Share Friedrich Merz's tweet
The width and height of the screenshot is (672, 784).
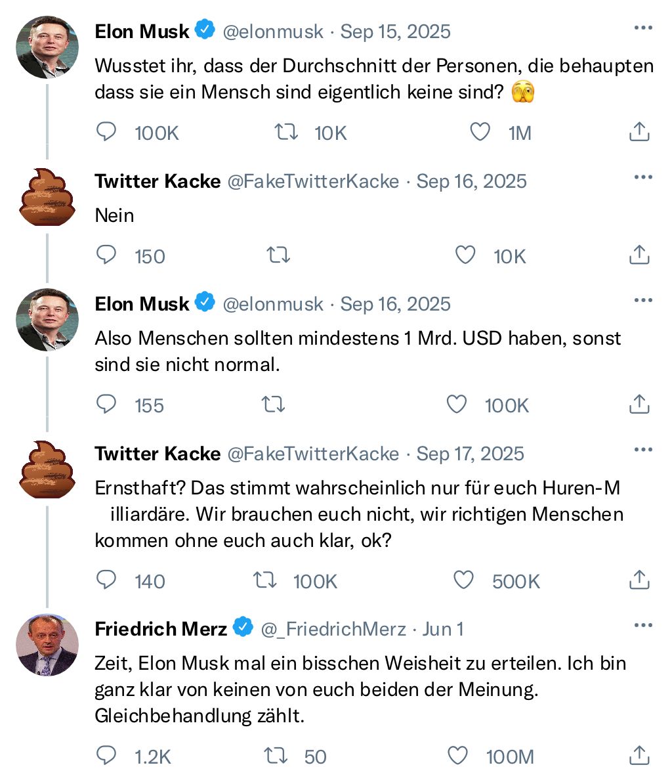(639, 756)
